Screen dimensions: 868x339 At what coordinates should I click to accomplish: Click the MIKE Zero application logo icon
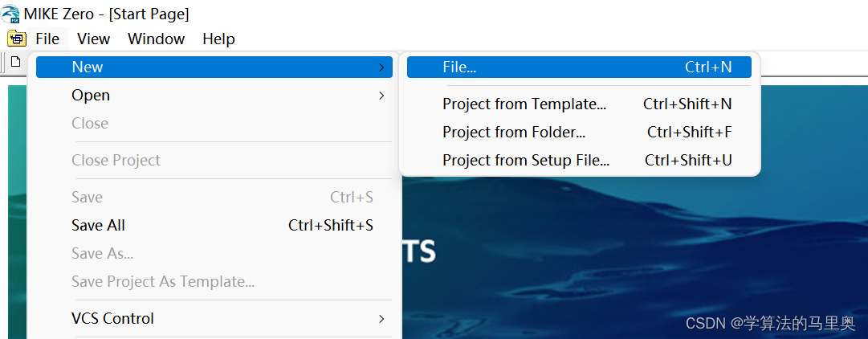tap(11, 14)
